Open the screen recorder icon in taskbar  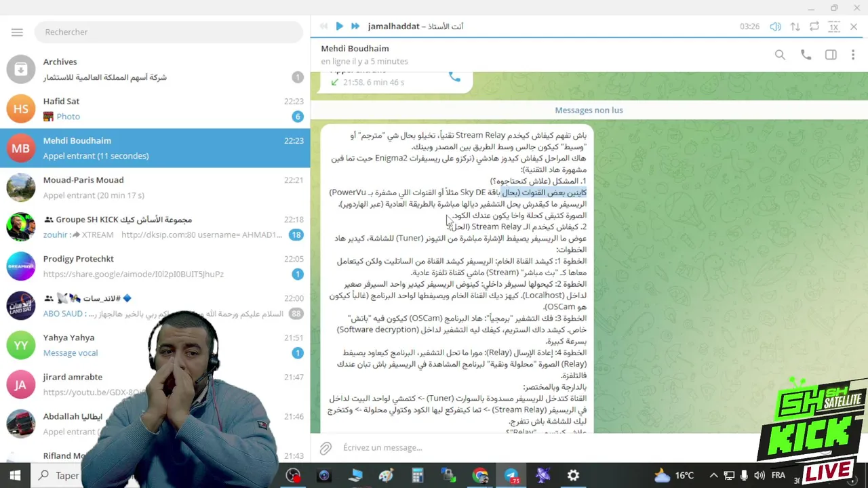(x=293, y=476)
